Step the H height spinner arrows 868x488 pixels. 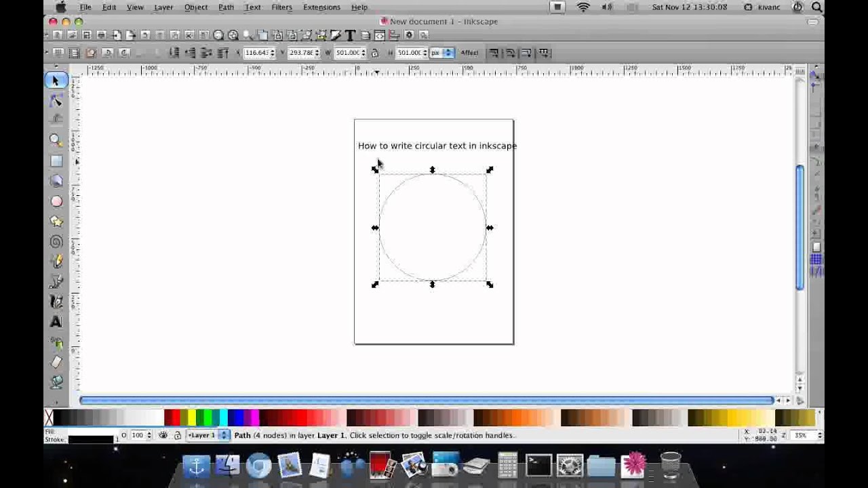(425, 53)
